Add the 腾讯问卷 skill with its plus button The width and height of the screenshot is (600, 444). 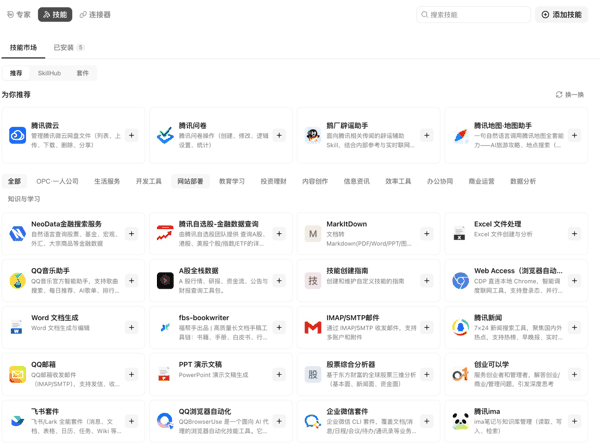pos(279,135)
